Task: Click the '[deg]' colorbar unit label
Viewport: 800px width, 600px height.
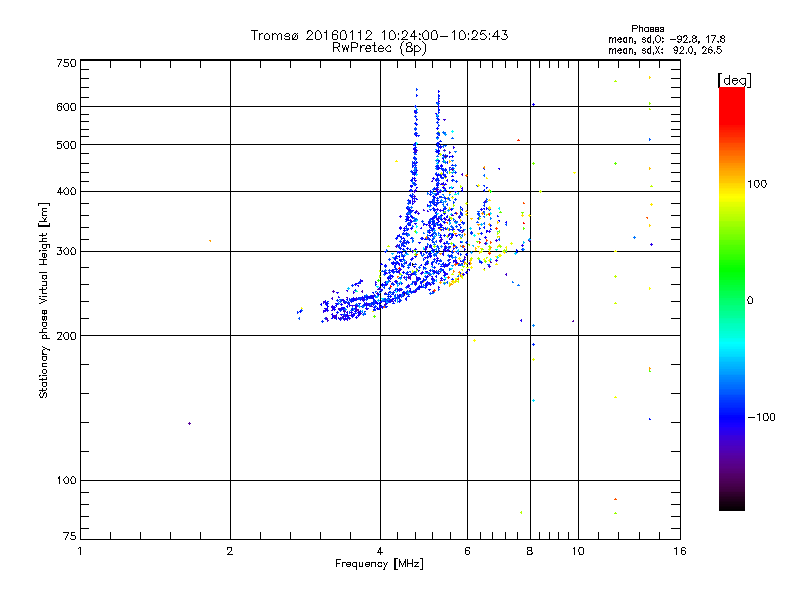Action: click(x=734, y=80)
